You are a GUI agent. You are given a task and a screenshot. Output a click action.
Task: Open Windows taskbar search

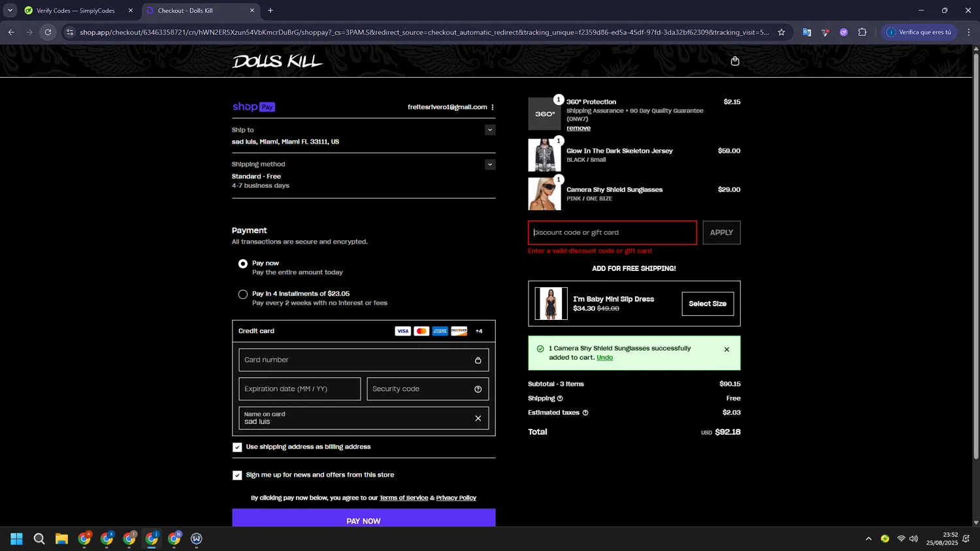tap(39, 539)
